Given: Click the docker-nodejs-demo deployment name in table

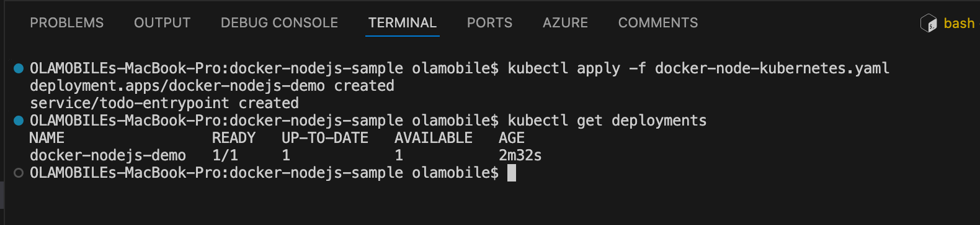Looking at the screenshot, I should (108, 155).
